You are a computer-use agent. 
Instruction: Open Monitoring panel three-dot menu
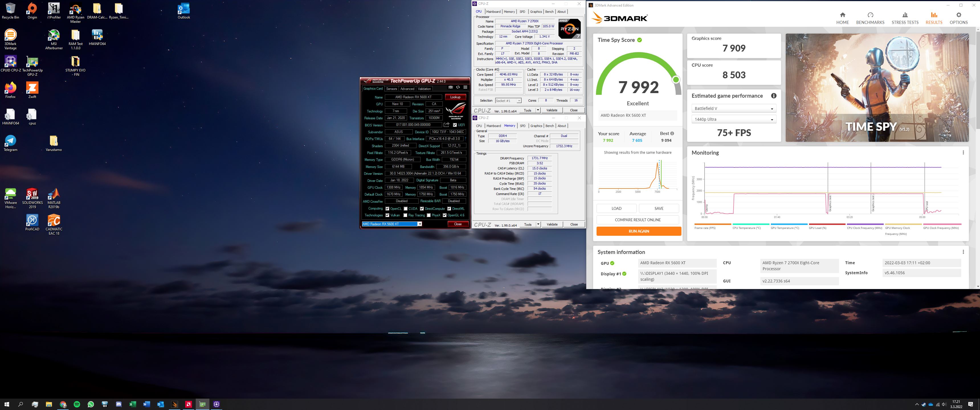click(963, 153)
